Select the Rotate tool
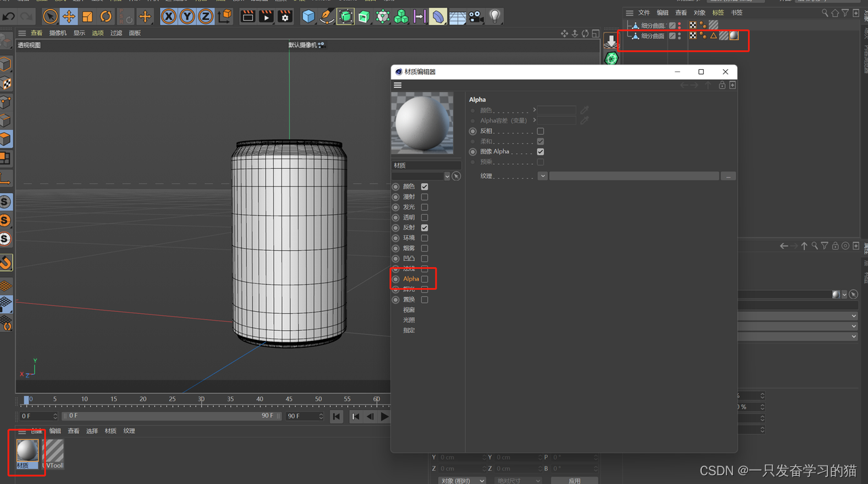The image size is (868, 484). 106,16
